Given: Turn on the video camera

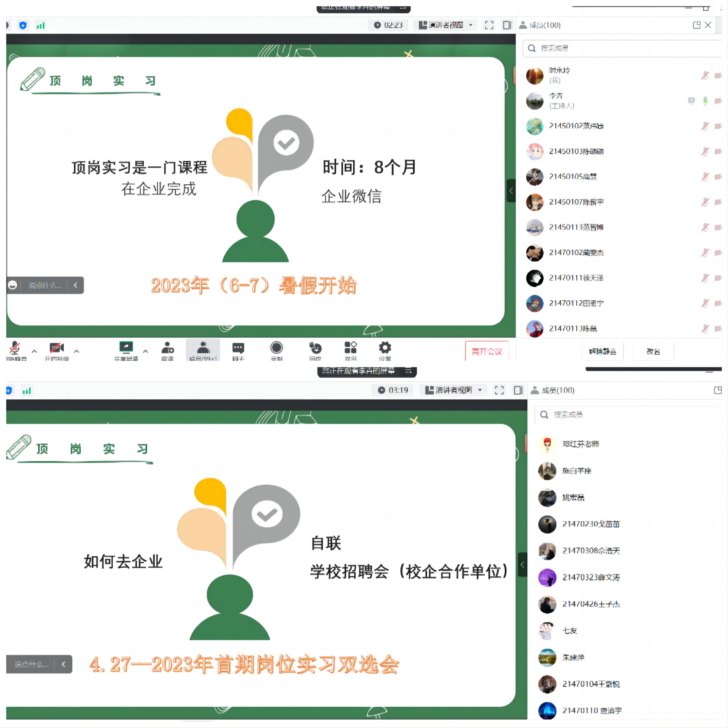Looking at the screenshot, I should point(56,348).
